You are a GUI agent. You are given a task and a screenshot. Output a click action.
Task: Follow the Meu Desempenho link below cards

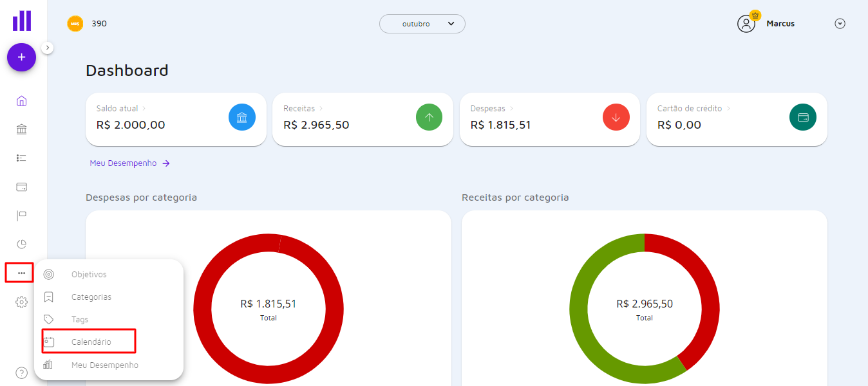click(129, 163)
